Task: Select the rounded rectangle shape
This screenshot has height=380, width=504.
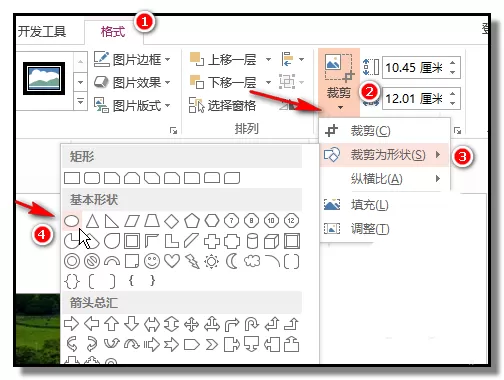Action: point(92,178)
